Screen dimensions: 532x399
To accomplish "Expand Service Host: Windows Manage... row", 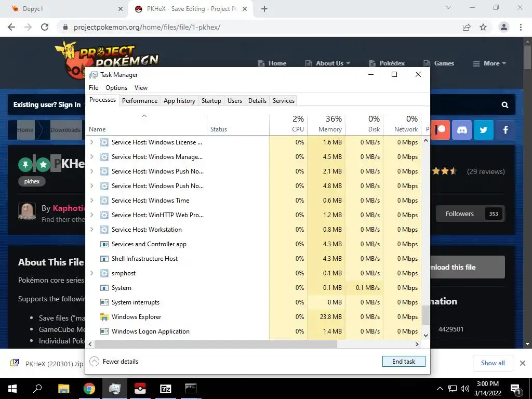I will 91,157.
